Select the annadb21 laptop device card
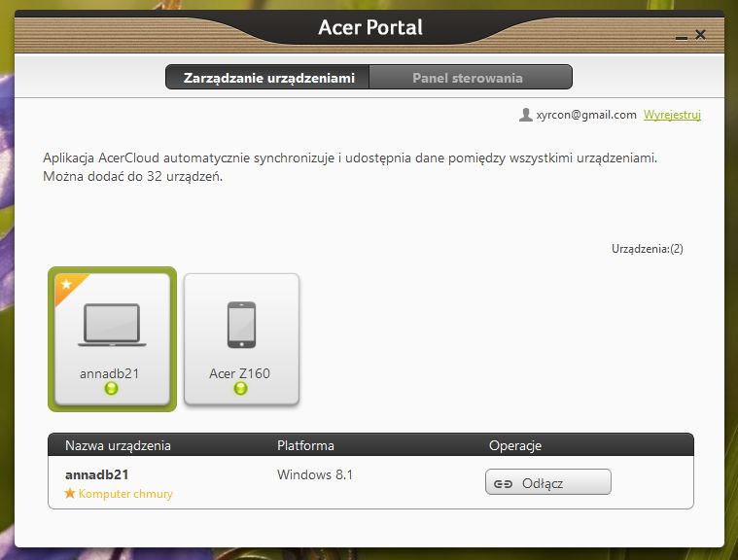This screenshot has width=738, height=560. 112,339
